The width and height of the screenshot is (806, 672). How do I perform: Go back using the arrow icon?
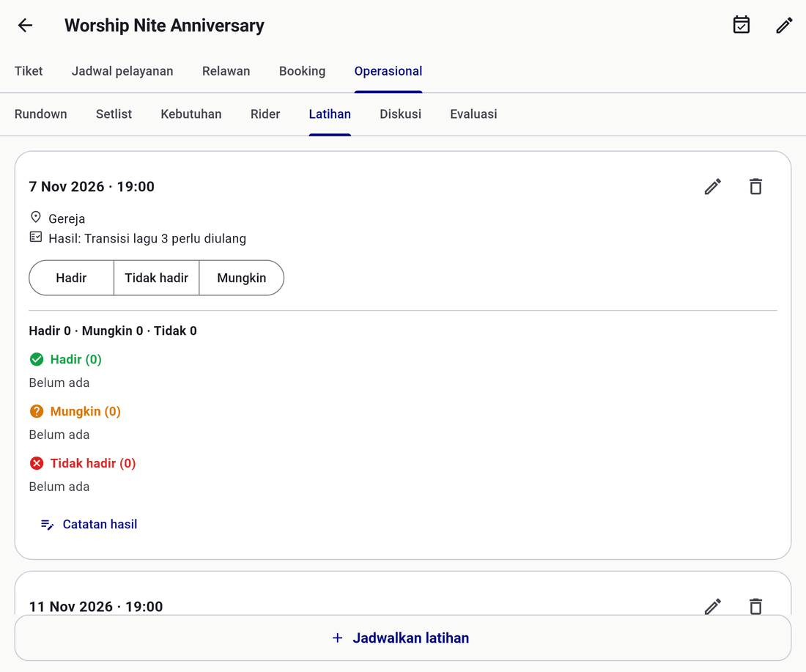pyautogui.click(x=25, y=25)
